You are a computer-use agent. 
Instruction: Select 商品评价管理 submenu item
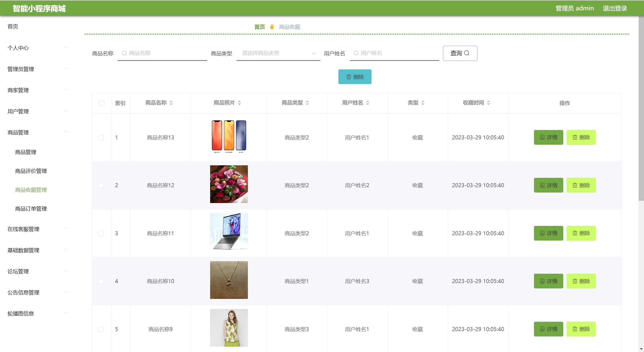pyautogui.click(x=31, y=171)
